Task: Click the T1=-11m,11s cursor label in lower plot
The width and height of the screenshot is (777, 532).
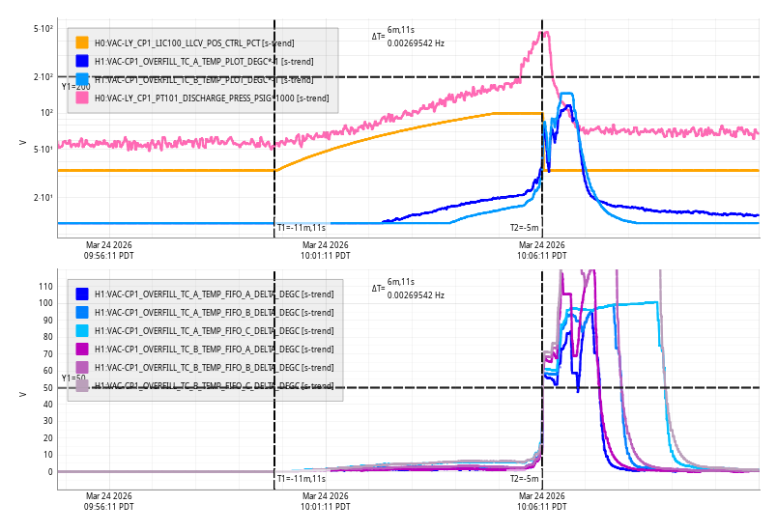Action: click(301, 478)
